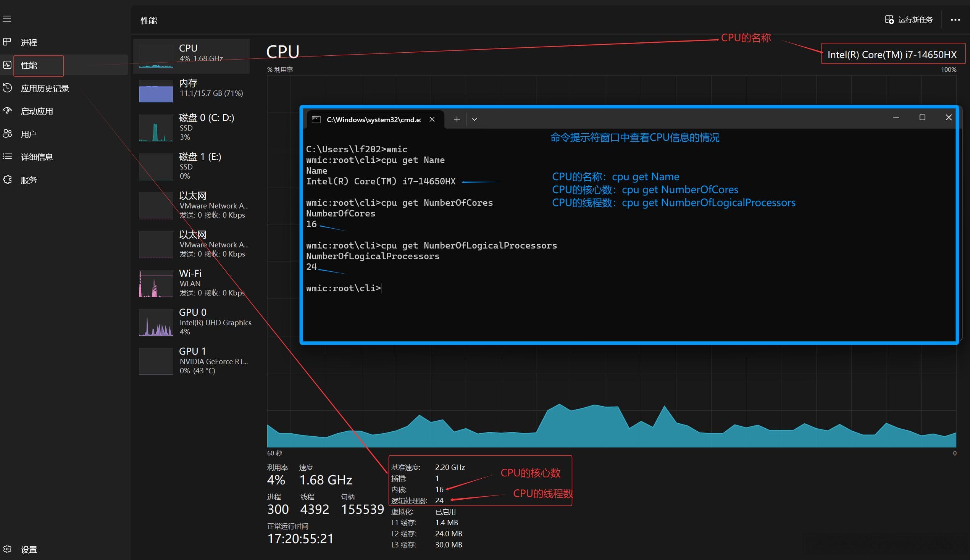Click the terminal prompt wmic:root\cli> line

click(x=344, y=288)
